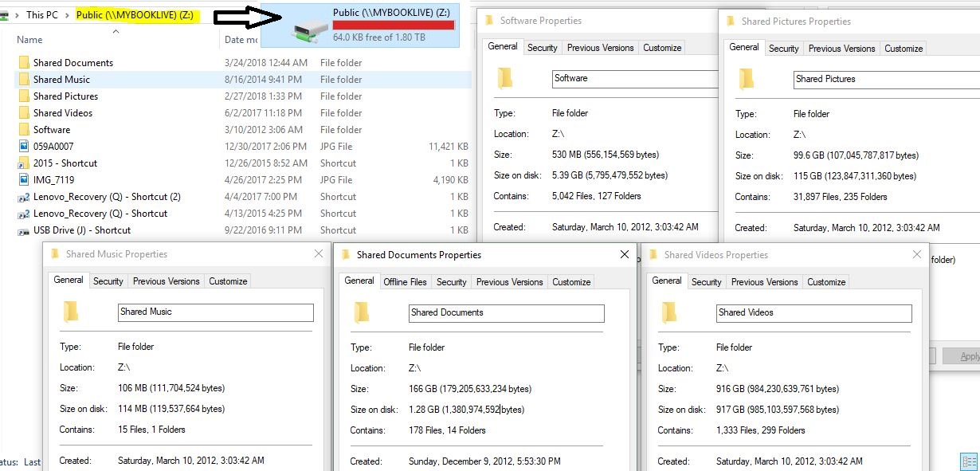Click Public (\\MYBOOKLIVE) (Z:) in address bar
Image resolution: width=980 pixels, height=471 pixels.
135,15
